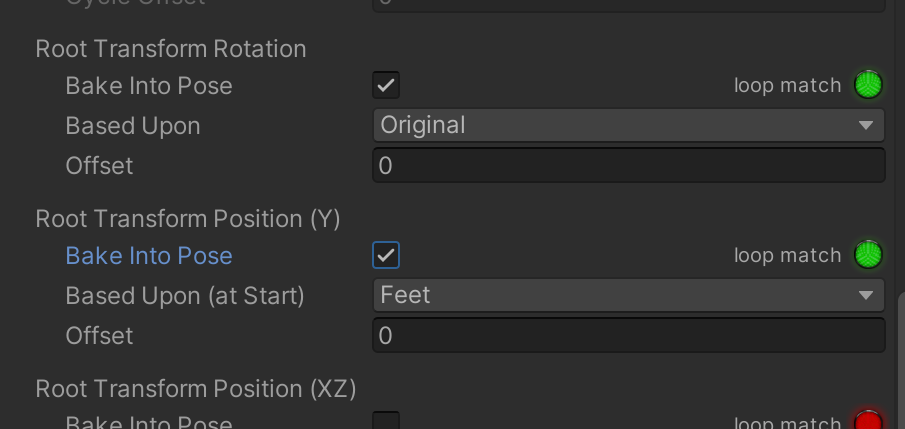Click the Root Transform Position (XZ) section header

[x=196, y=388]
